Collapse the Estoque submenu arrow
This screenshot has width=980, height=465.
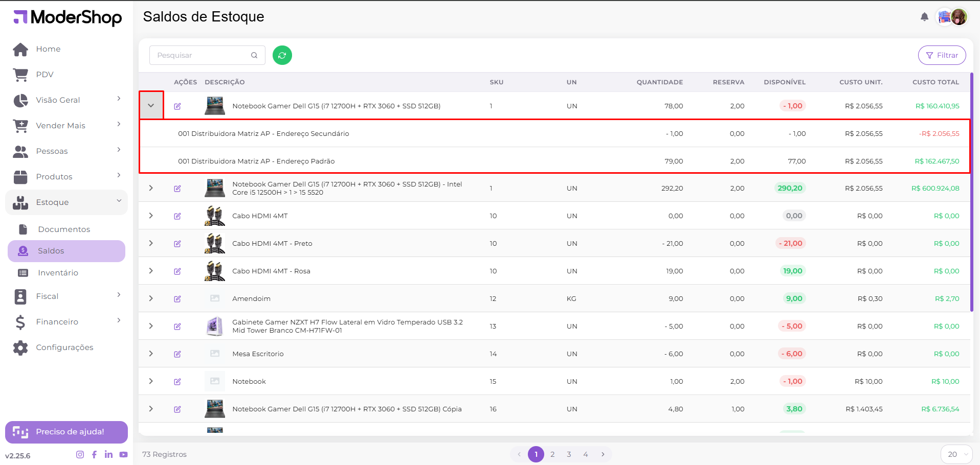coord(119,201)
